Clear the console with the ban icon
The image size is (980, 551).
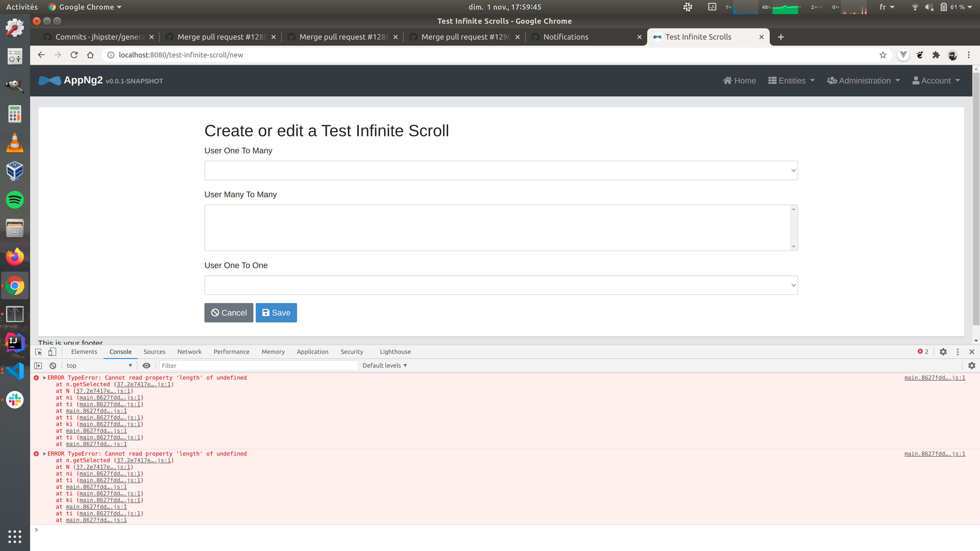click(x=53, y=366)
